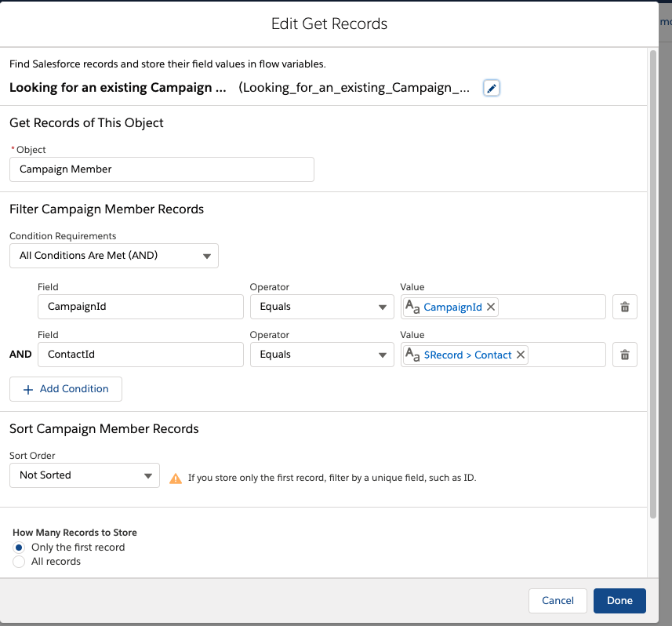
Task: Click the 'Filter Campaign Member Records' heading
Action: tap(107, 209)
